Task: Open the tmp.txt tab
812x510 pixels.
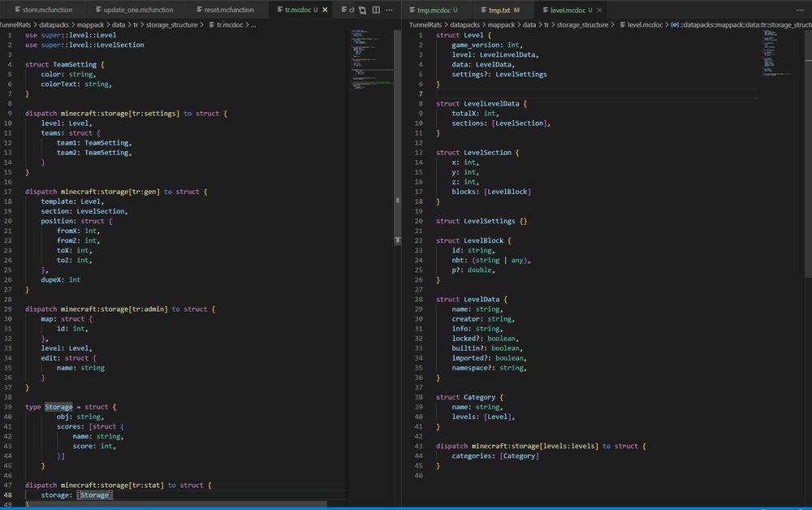Action: pos(500,10)
